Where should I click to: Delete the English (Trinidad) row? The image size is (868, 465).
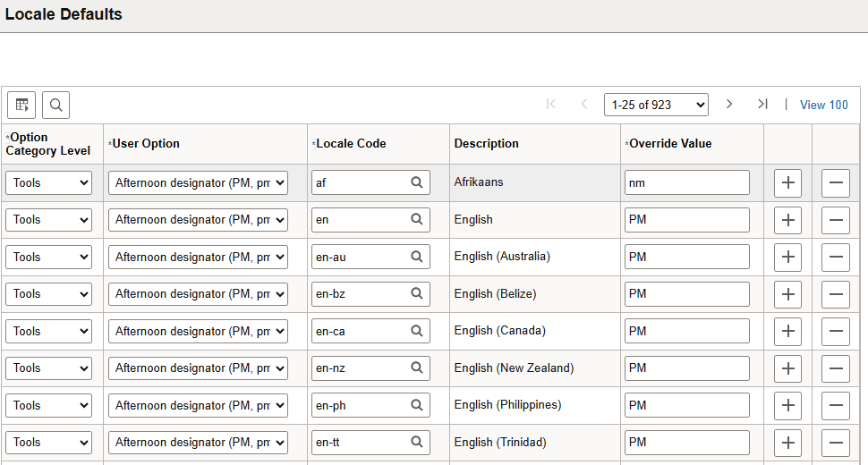coord(836,443)
